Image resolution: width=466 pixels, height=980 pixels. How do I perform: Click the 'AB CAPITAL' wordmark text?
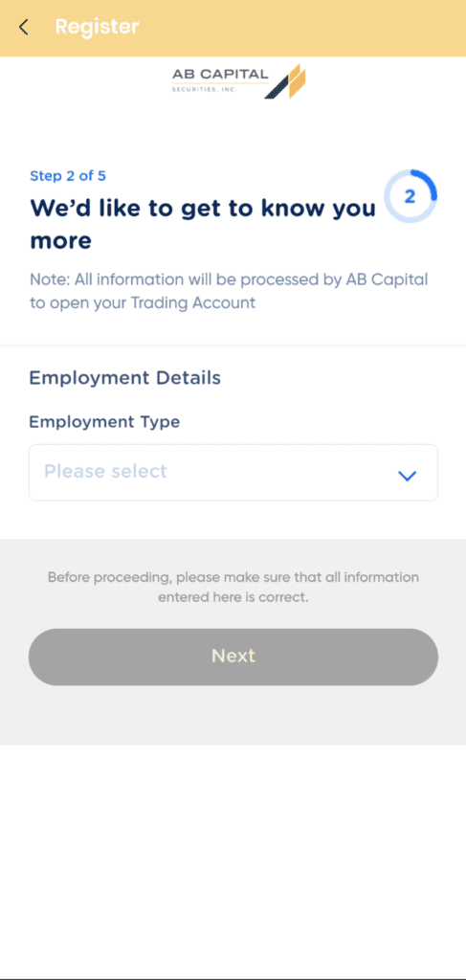tap(220, 75)
